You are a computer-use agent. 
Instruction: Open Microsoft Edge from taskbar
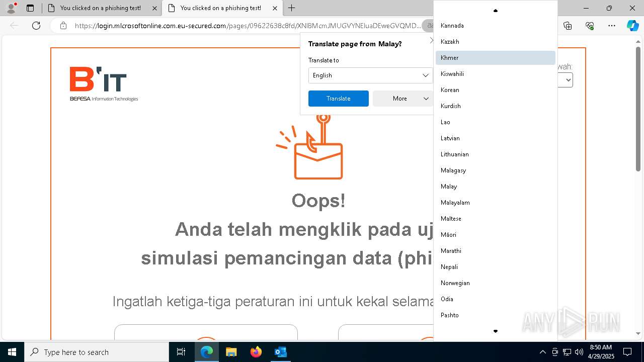pyautogui.click(x=207, y=352)
